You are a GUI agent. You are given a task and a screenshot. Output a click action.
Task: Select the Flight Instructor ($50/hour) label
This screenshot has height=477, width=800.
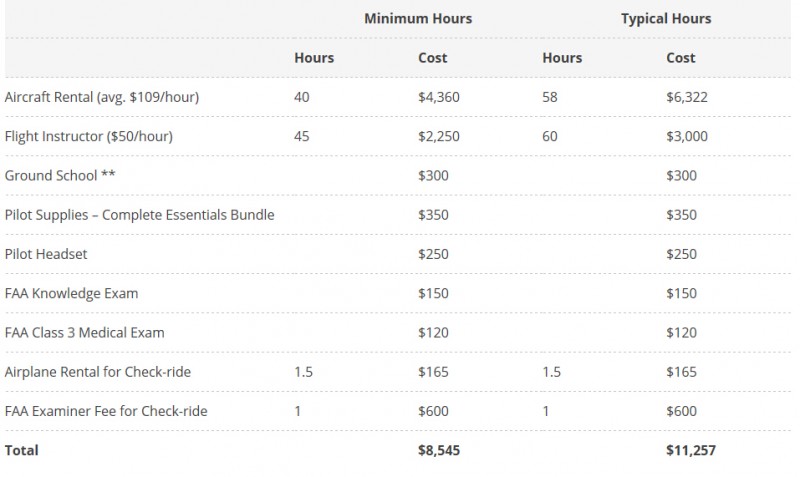(89, 136)
